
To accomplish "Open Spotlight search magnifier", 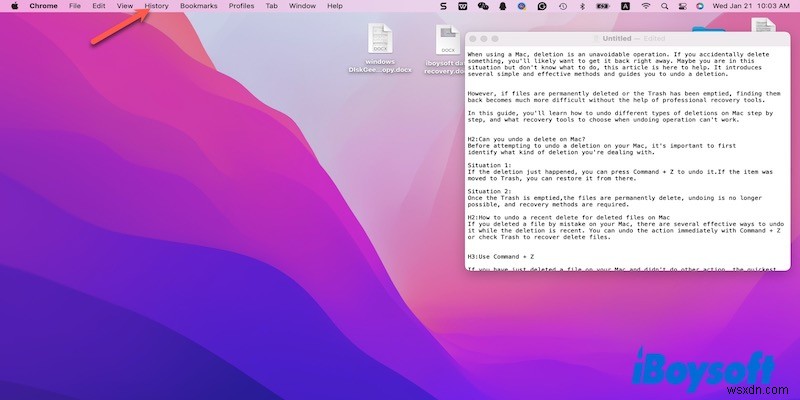I will 664,6.
